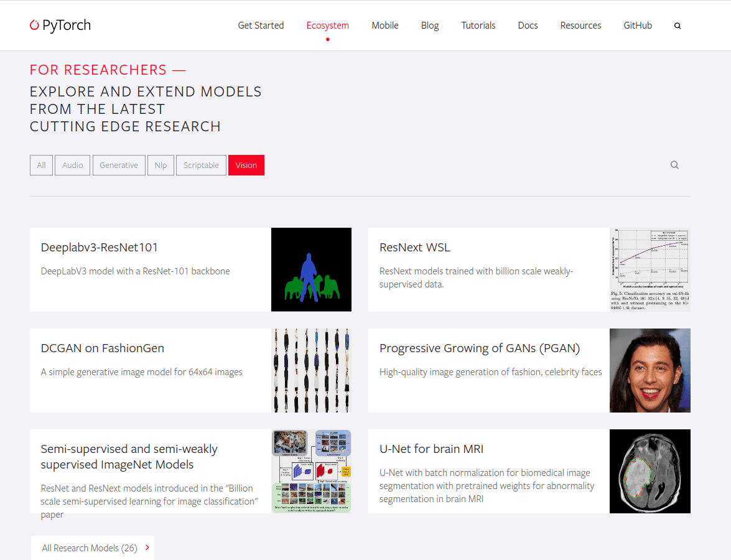Open the Deeplabv3-ResNet101 model title
Viewport: 731px width, 560px height.
click(100, 247)
